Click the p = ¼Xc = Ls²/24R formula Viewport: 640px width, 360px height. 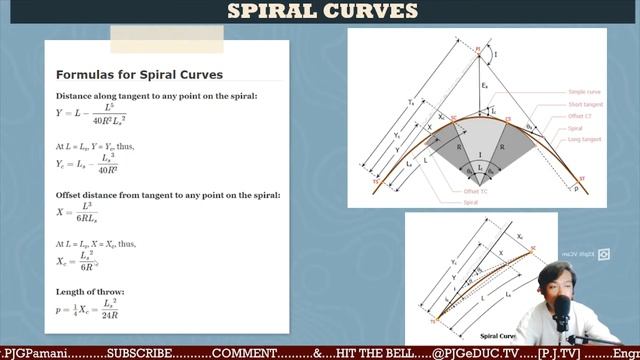[x=87, y=309]
